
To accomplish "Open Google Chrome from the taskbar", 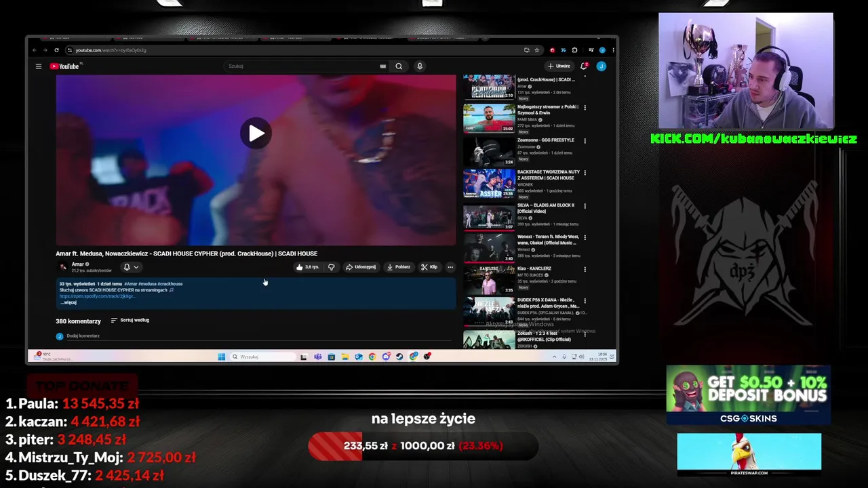I will click(372, 357).
